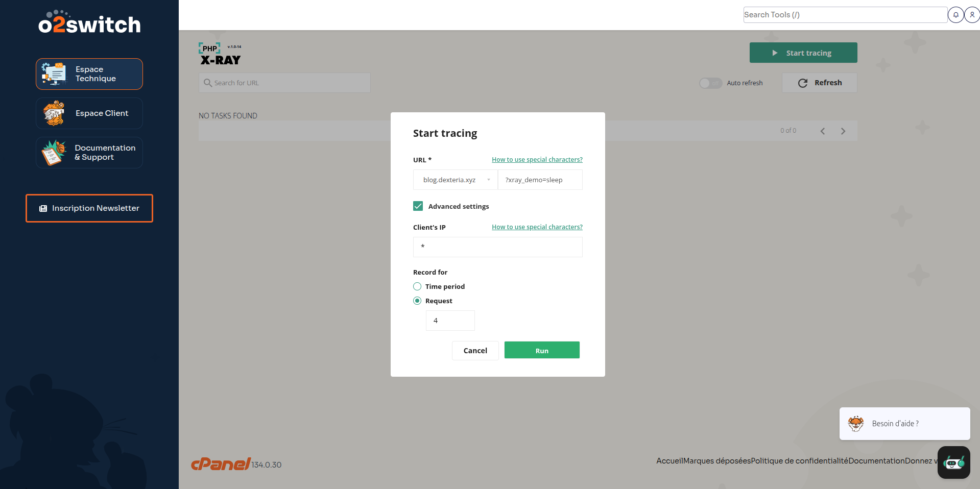Open the blog.dexteria.xyz domain dropdown
This screenshot has height=489, width=980.
pos(456,180)
